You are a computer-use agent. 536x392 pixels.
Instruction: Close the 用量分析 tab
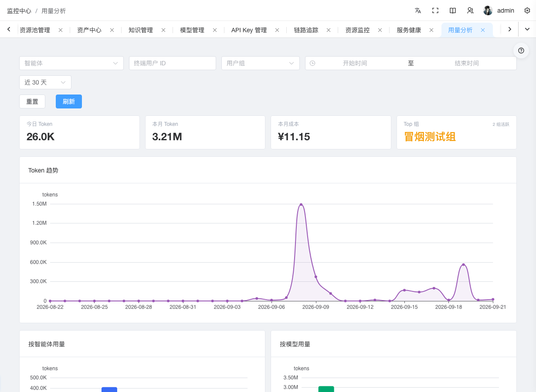pyautogui.click(x=483, y=30)
